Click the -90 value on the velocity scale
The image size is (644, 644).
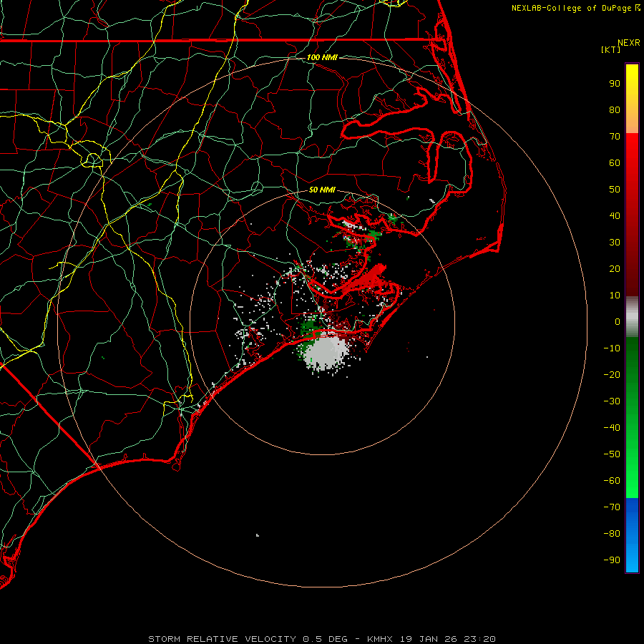point(612,560)
